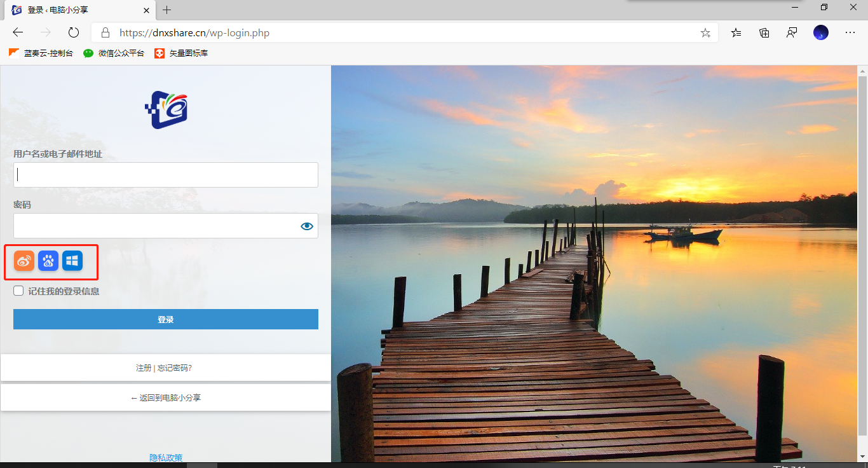
Task: Add page to favorites with star icon
Action: pos(705,32)
